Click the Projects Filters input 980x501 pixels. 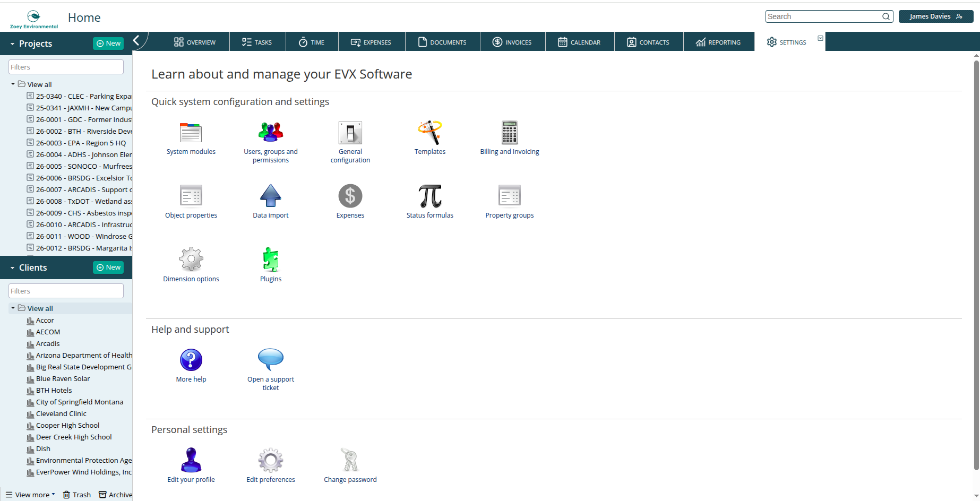click(66, 67)
